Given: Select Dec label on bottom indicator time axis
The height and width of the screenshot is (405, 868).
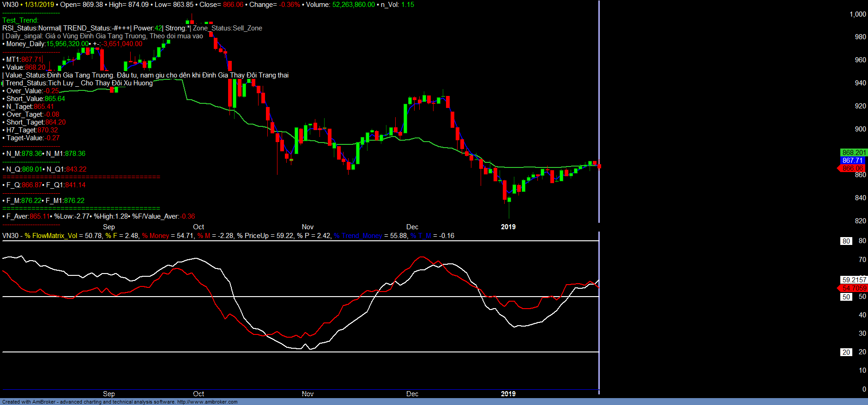Looking at the screenshot, I should [x=412, y=394].
